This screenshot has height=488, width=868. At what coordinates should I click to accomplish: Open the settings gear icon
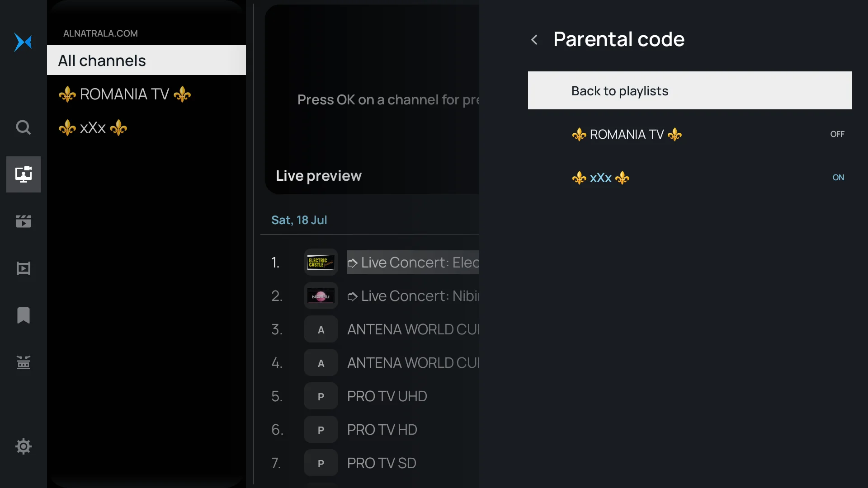24,446
